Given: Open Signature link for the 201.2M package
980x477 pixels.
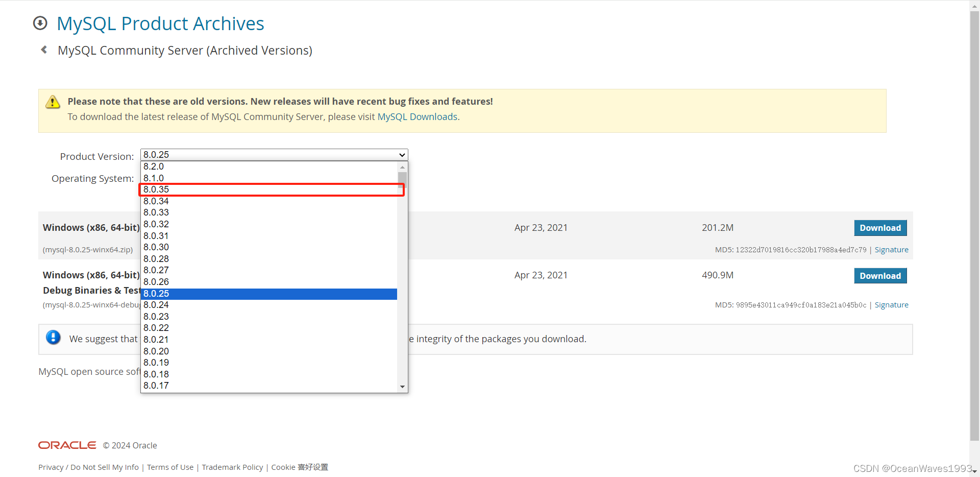Looking at the screenshot, I should 892,250.
